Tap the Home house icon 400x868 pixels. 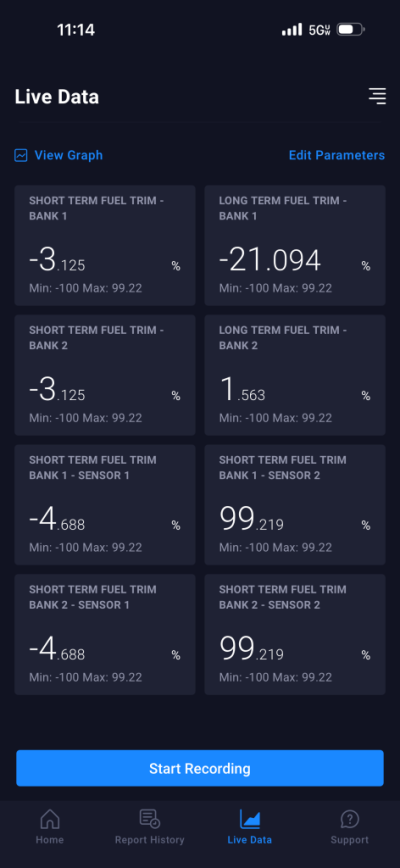pyautogui.click(x=50, y=819)
